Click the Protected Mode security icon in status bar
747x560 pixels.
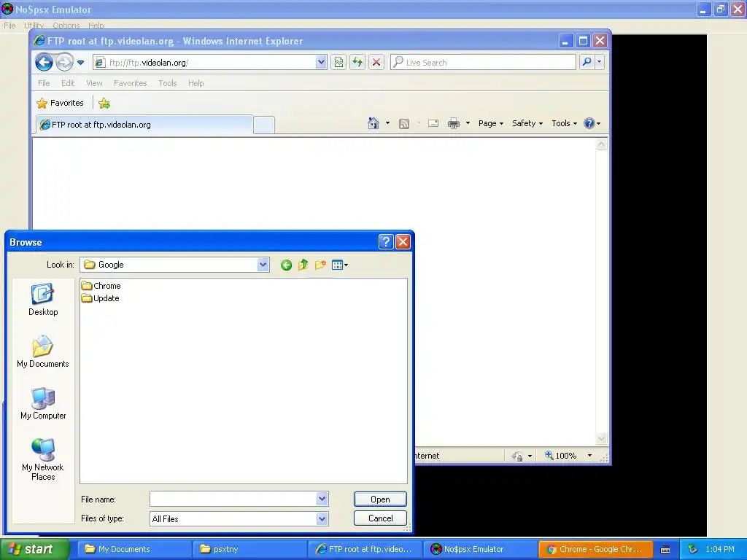pyautogui.click(x=517, y=456)
